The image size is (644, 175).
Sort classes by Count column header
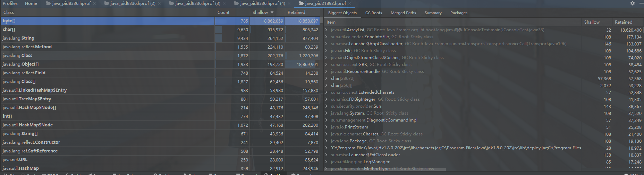pyautogui.click(x=223, y=12)
